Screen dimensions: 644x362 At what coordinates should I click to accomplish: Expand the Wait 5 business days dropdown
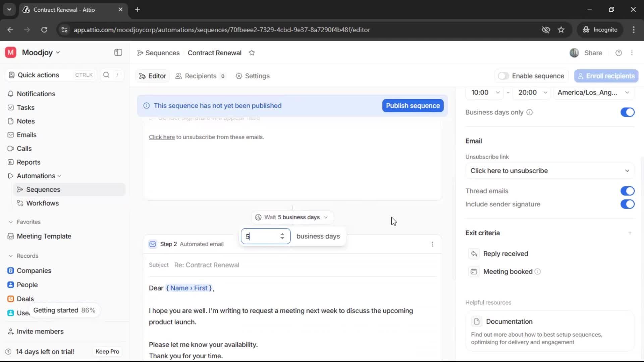(x=292, y=217)
